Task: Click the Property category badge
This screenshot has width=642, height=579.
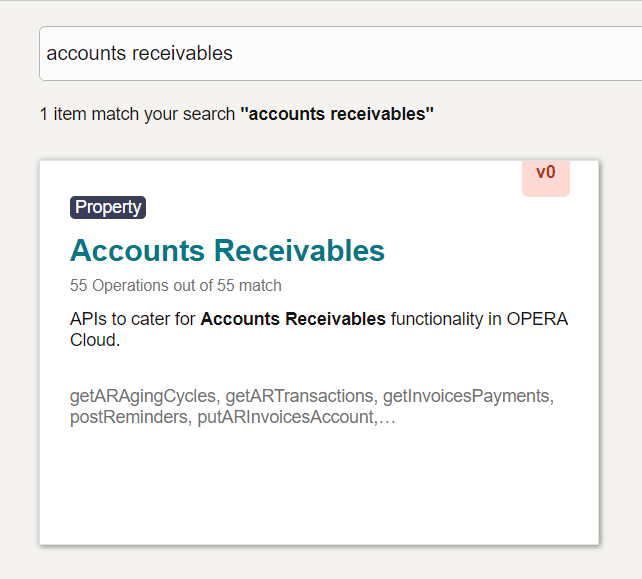Action: coord(108,207)
